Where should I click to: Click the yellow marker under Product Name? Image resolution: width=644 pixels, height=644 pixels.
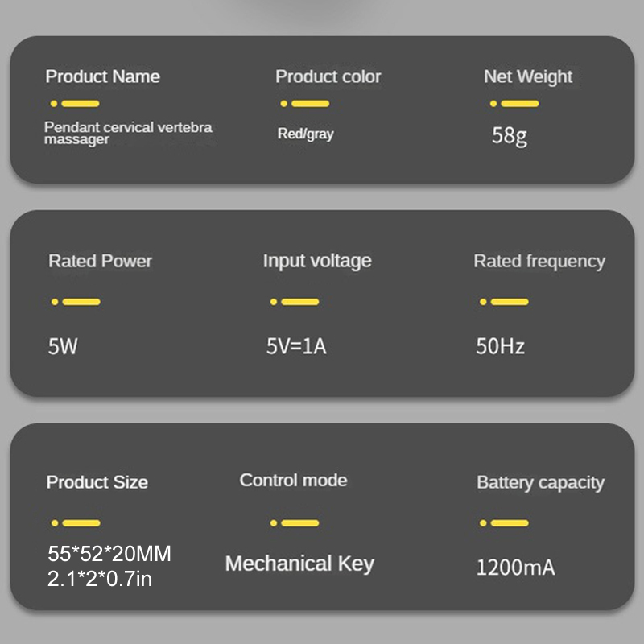click(x=75, y=104)
